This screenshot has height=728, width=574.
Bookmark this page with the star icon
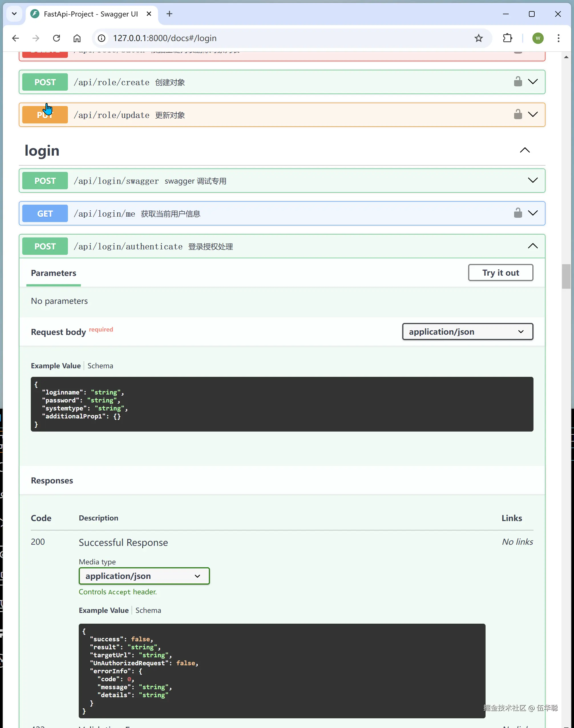point(478,38)
